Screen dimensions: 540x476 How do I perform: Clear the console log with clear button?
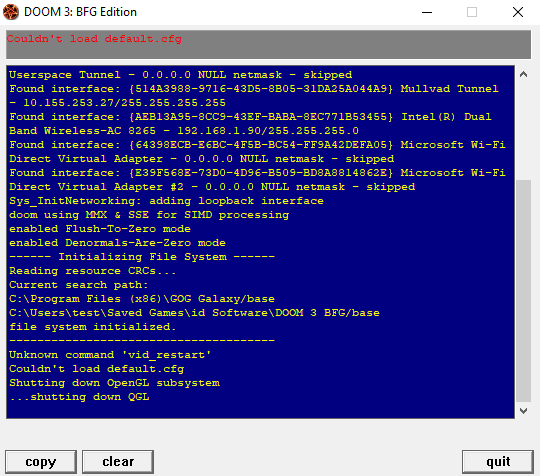118,462
